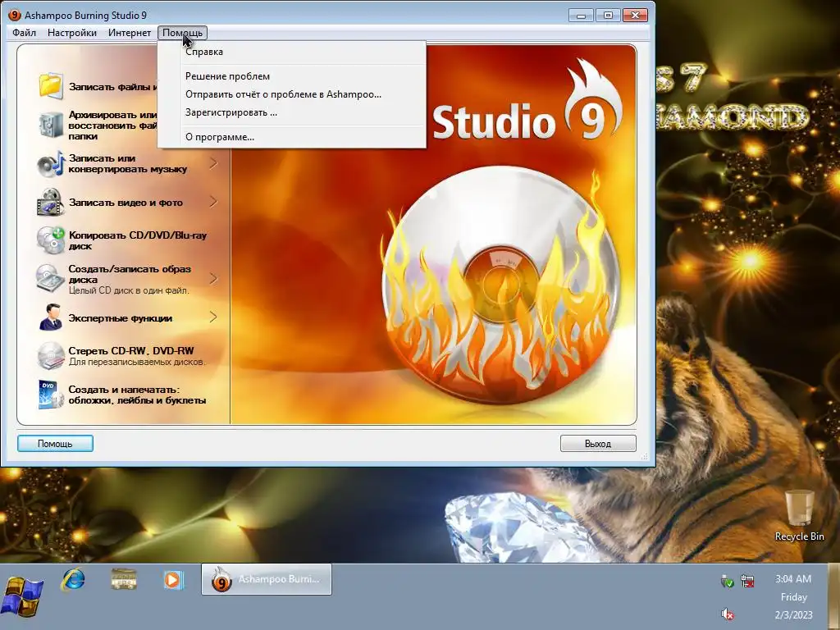
Task: Click the erase CD-RW disc icon
Action: [x=51, y=356]
